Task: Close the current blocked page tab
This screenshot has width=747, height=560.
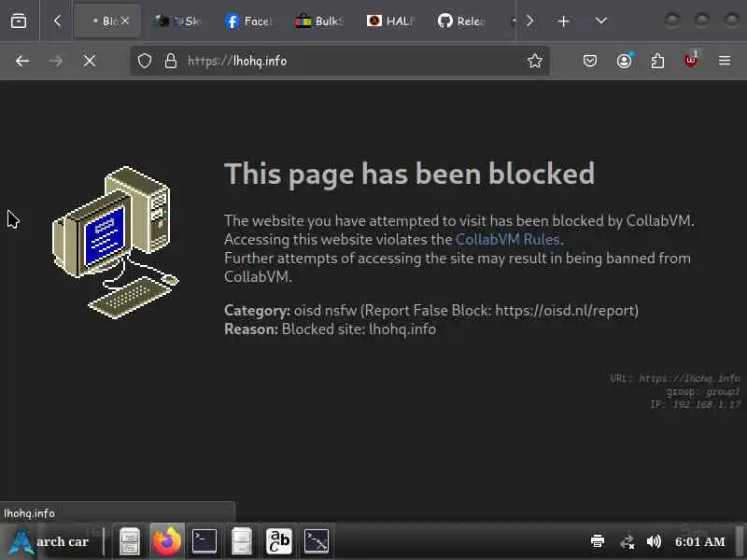Action: point(125,21)
